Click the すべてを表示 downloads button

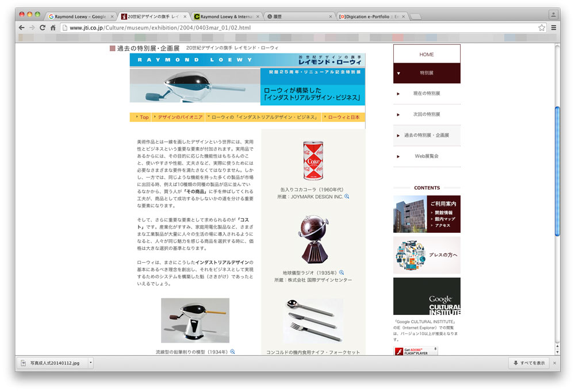coord(529,363)
